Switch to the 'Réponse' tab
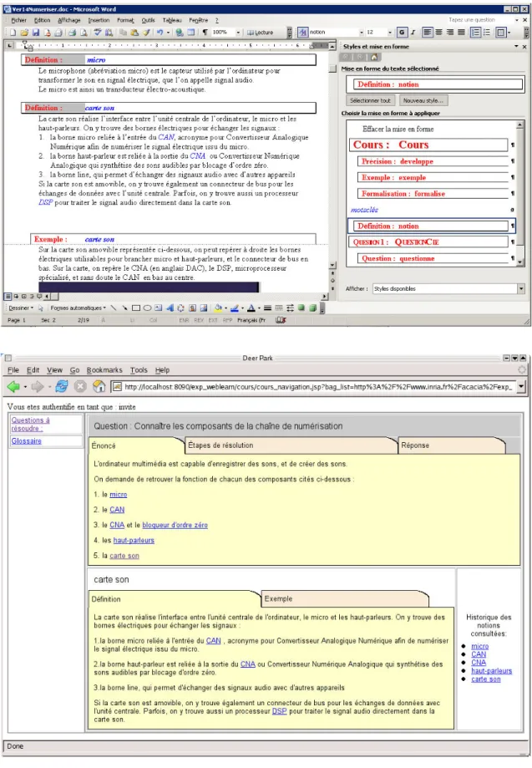532x768 pixels. pyautogui.click(x=452, y=445)
